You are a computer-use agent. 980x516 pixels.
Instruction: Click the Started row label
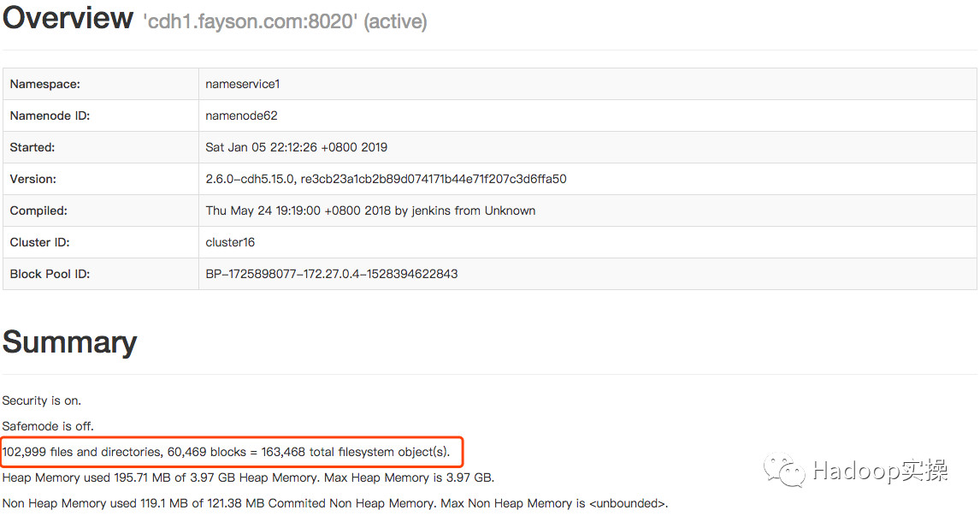coord(32,147)
